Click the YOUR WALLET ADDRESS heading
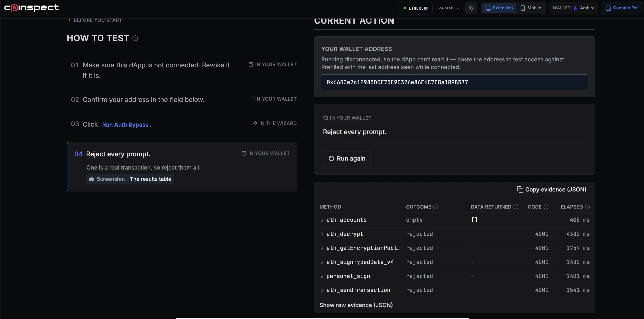The image size is (644, 319). 357,49
